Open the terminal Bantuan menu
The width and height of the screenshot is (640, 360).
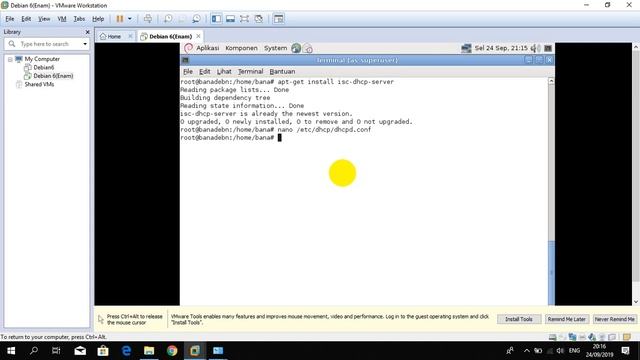point(282,71)
